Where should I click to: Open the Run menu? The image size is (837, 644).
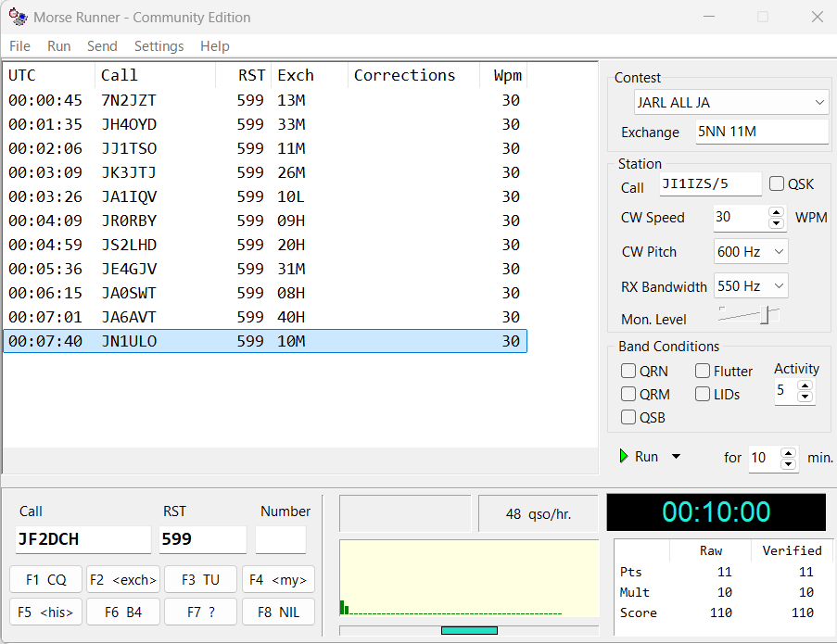[x=58, y=46]
